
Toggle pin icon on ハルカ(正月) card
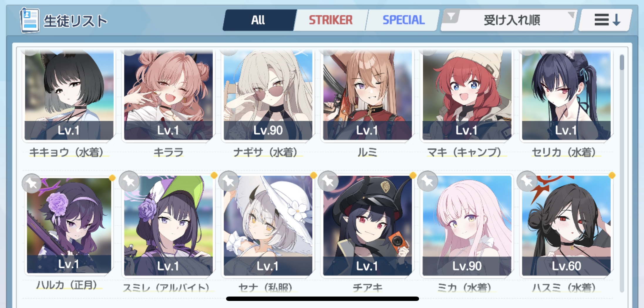pyautogui.click(x=32, y=183)
